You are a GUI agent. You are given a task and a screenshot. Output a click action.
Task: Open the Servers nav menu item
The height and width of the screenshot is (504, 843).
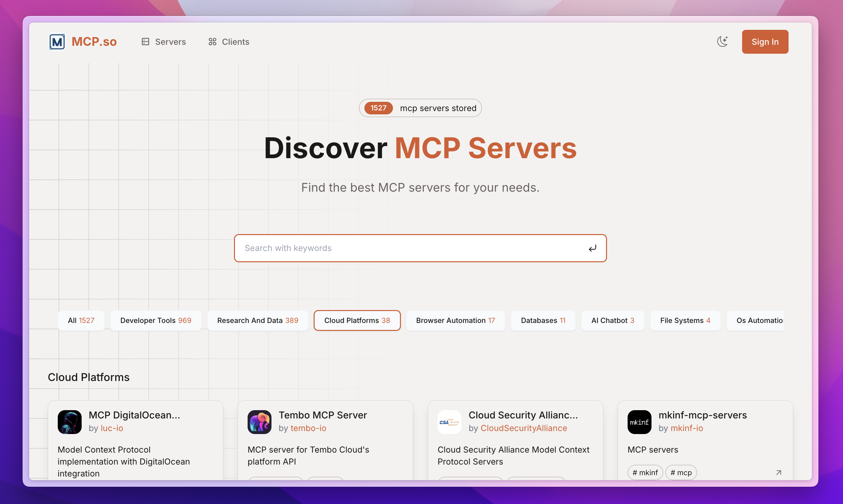(x=164, y=42)
